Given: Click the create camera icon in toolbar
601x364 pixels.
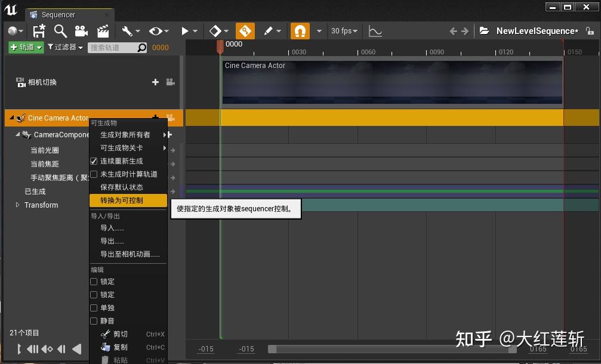Looking at the screenshot, I should pyautogui.click(x=81, y=31).
